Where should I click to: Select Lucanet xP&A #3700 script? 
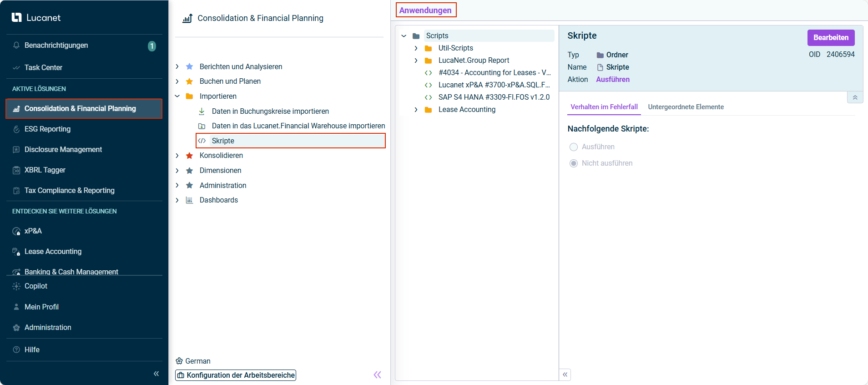(494, 85)
